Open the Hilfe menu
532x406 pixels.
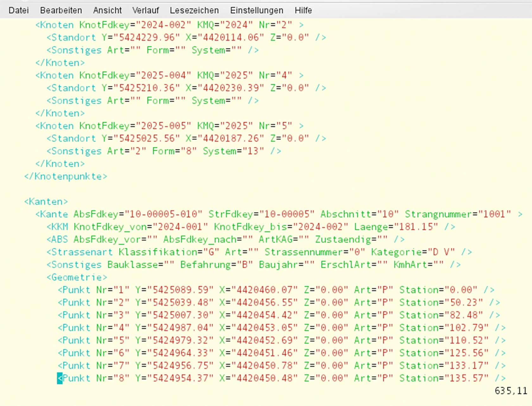tap(303, 10)
